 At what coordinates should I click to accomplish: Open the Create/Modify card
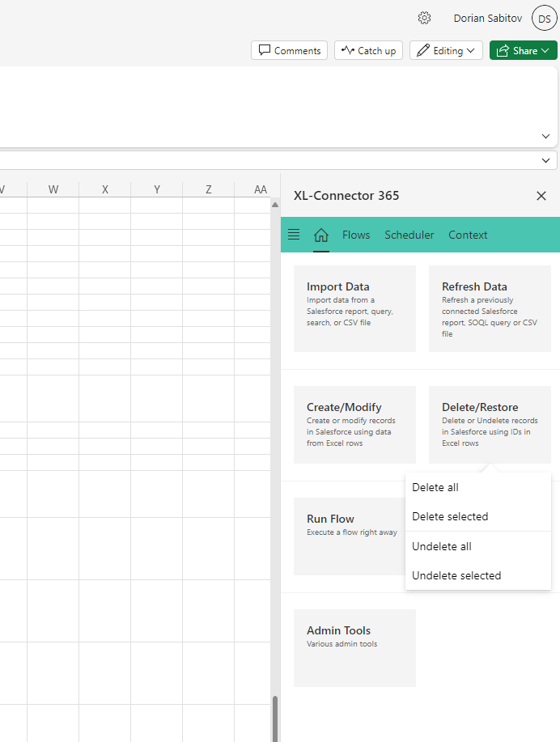[x=354, y=425]
